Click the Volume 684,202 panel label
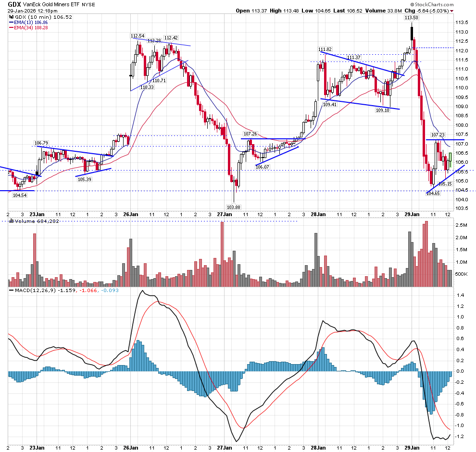The image size is (476, 452). (32, 221)
